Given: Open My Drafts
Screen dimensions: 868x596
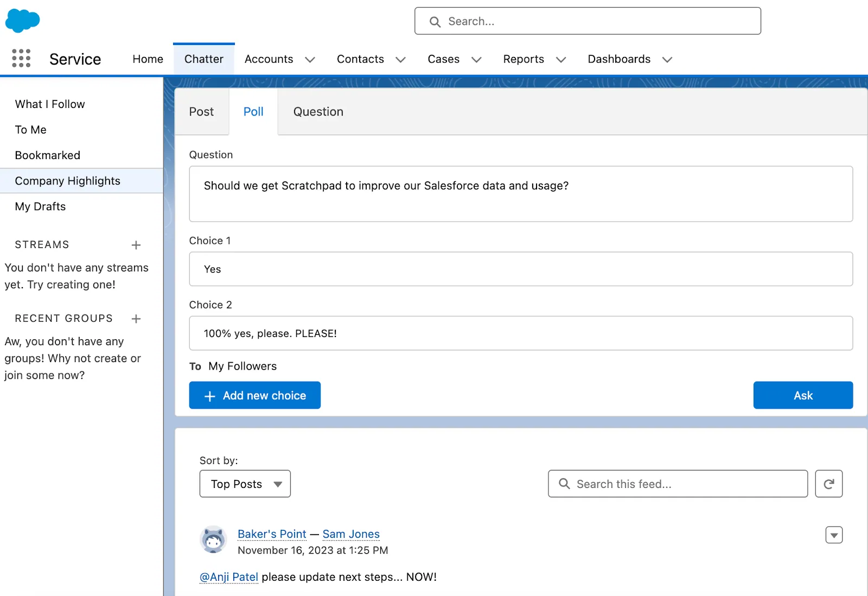Looking at the screenshot, I should [40, 206].
